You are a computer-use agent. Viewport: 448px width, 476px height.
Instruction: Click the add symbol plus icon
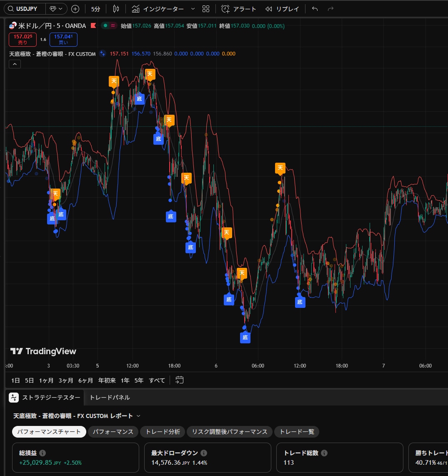(75, 9)
